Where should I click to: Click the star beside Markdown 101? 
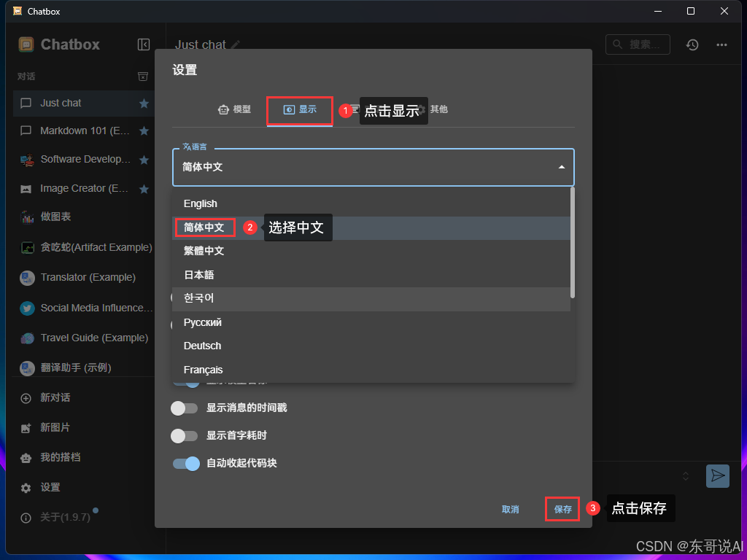pos(144,131)
